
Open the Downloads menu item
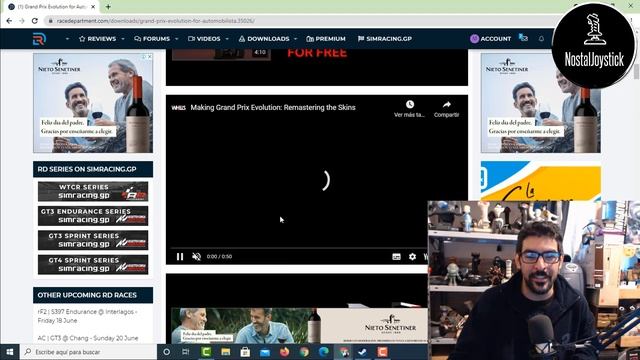[264, 39]
